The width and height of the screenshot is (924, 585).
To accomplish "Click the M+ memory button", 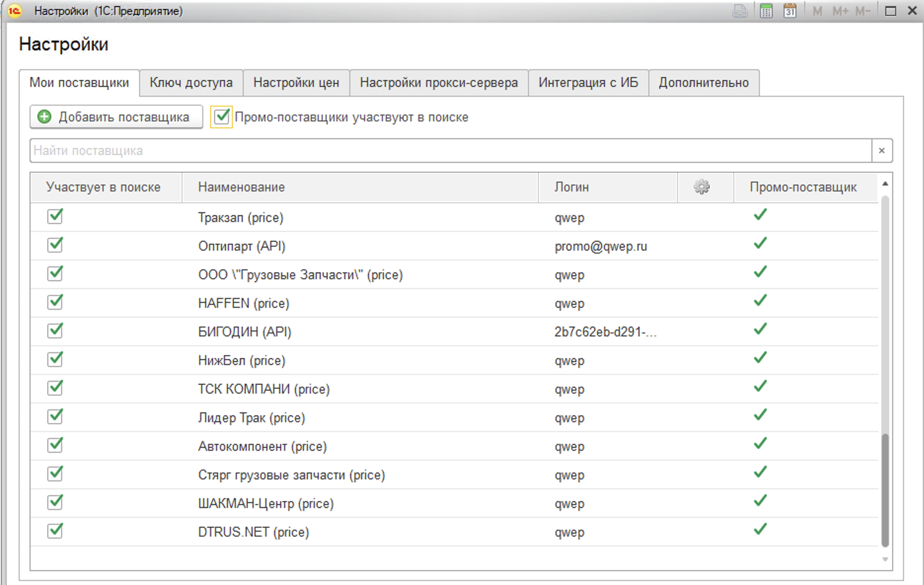I will (840, 11).
